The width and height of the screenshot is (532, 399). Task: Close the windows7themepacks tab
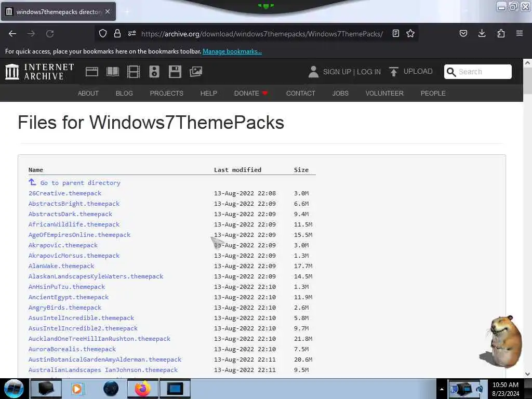point(108,11)
